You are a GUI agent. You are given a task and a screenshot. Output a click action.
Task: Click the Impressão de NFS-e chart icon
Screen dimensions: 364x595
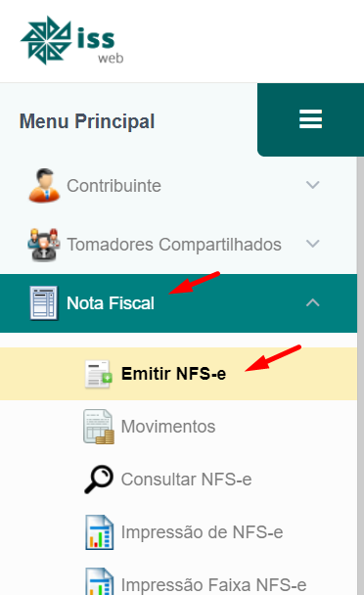(99, 532)
